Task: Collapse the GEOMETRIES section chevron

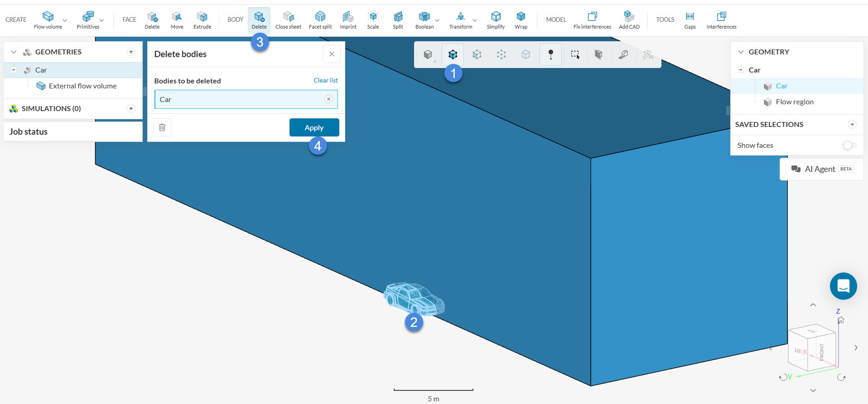Action: (x=14, y=52)
